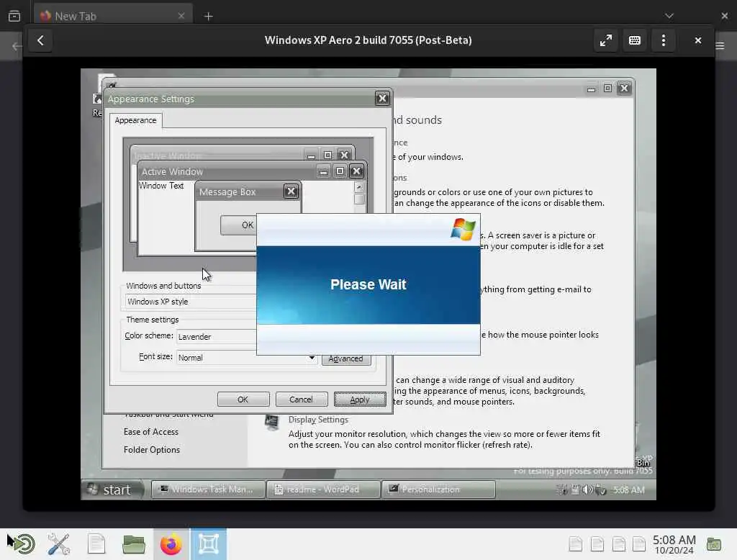Maximize the Personalization window
Screen dimensions: 737x560
coord(607,89)
